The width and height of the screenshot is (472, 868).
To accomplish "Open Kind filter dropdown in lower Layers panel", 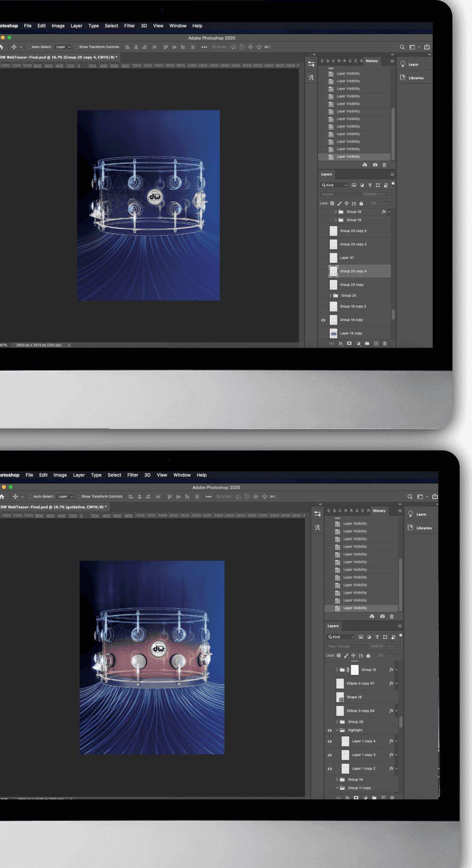I will pyautogui.click(x=340, y=637).
